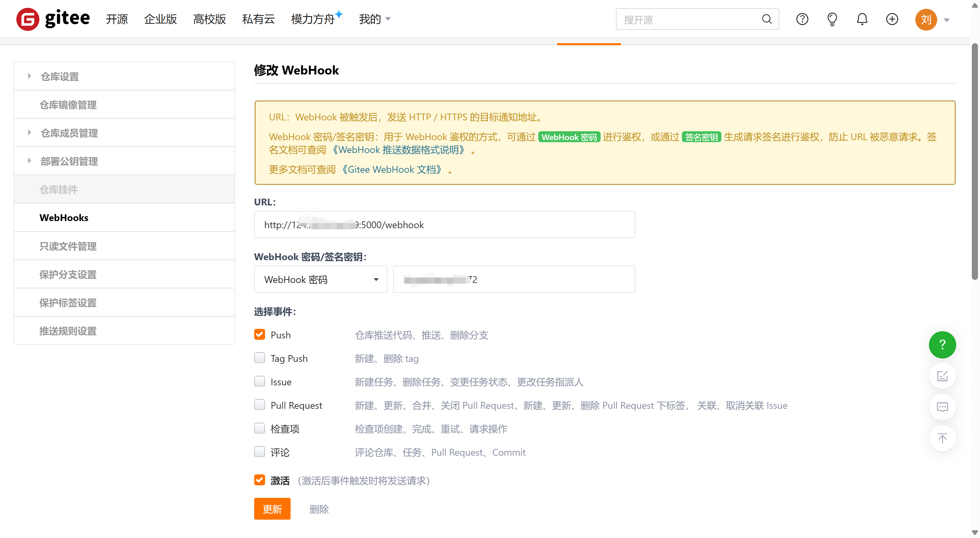The width and height of the screenshot is (980, 538).
Task: Enable the 检查项 event checkbox
Action: 259,428
